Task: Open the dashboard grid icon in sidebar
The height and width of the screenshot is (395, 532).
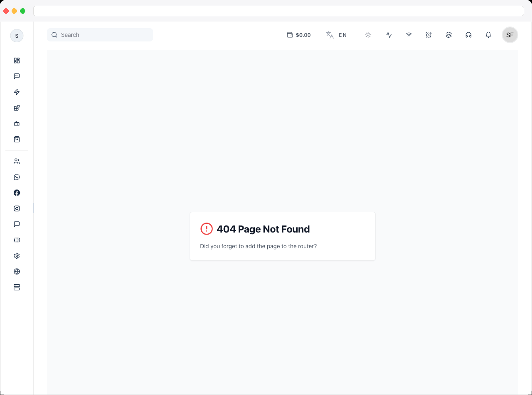Action: 17,61
